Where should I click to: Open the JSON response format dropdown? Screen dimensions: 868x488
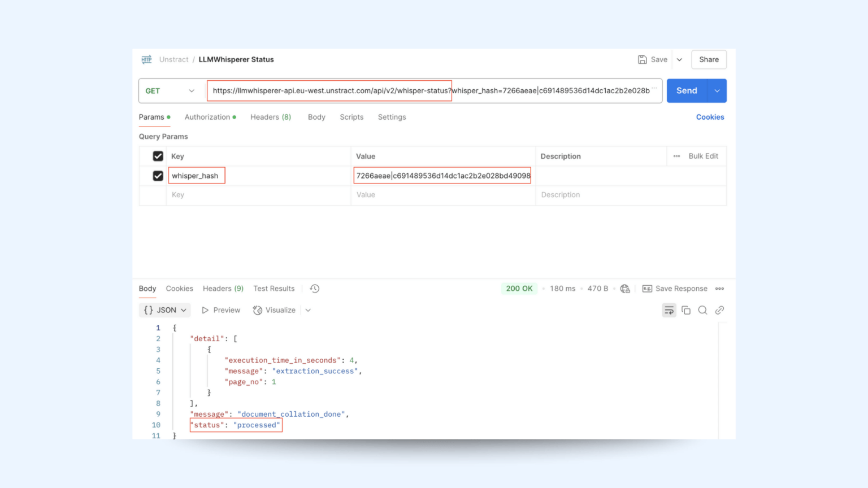[164, 310]
